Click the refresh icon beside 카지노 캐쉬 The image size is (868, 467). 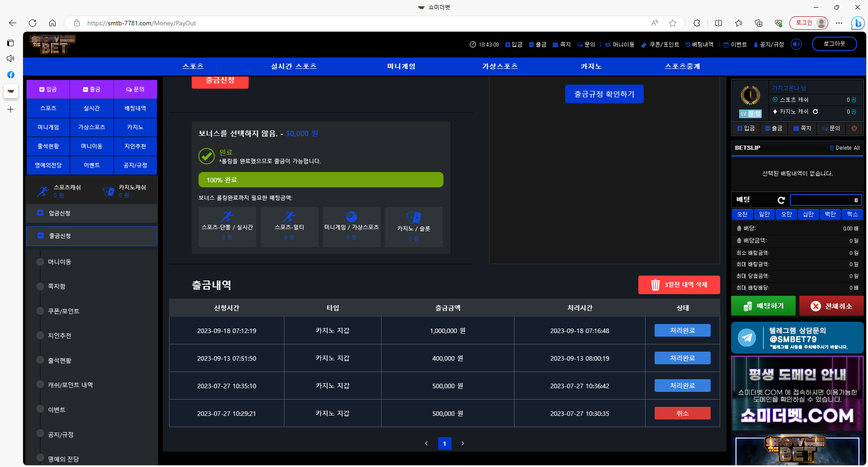click(815, 111)
